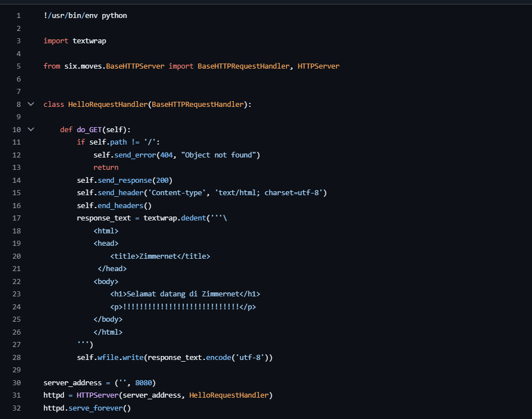
Task: Click the 'send_error' method call
Action: 135,155
